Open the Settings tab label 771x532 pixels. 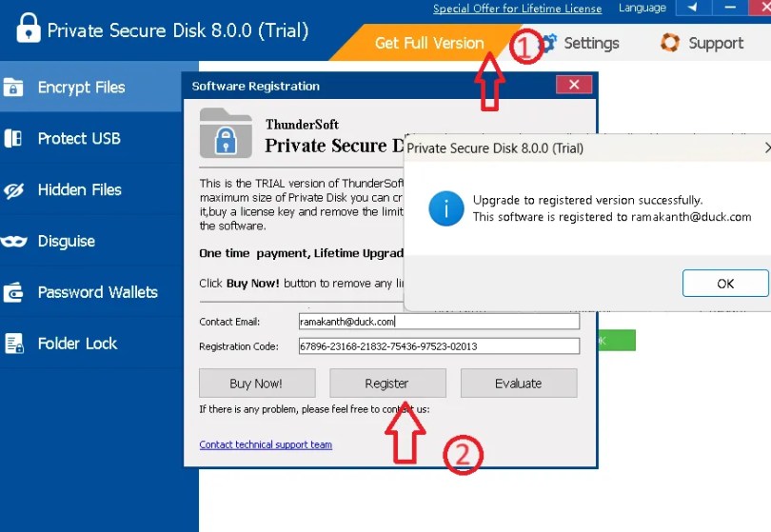[x=591, y=43]
